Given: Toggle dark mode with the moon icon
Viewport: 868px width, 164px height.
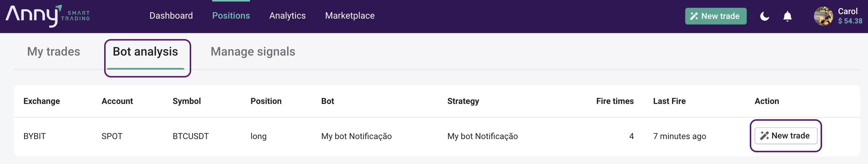Looking at the screenshot, I should tap(764, 16).
